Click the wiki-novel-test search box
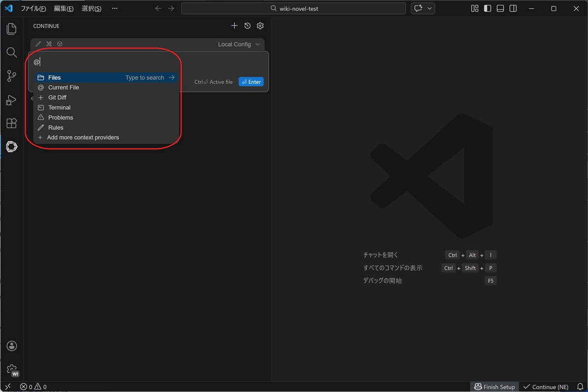Image resolution: width=588 pixels, height=392 pixels. coord(294,9)
